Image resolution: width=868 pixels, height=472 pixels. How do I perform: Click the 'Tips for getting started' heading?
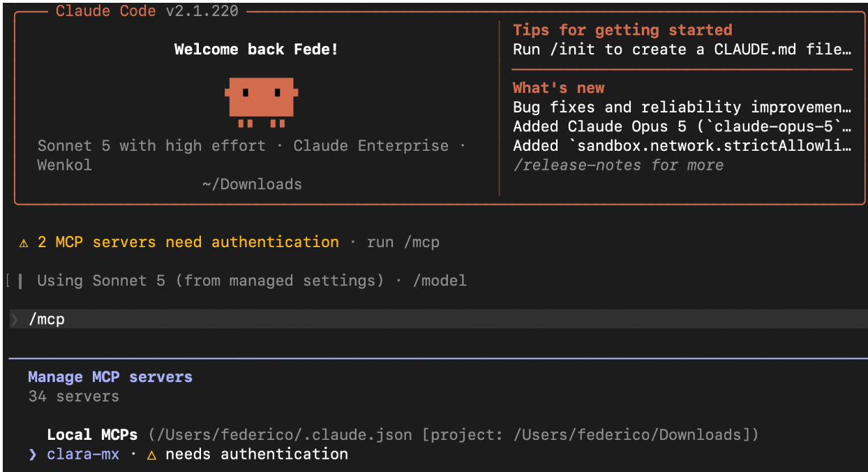pyautogui.click(x=622, y=30)
